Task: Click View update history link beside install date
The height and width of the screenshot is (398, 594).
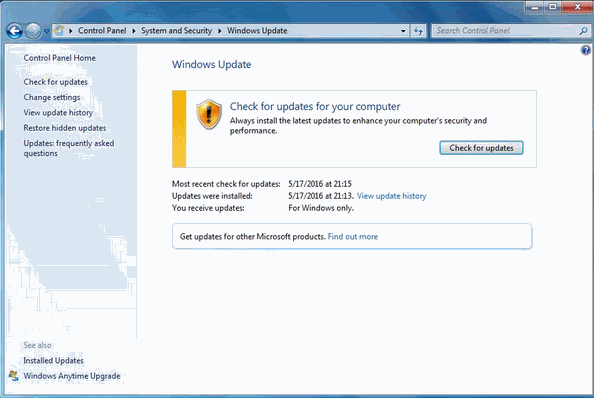Action: pyautogui.click(x=391, y=196)
